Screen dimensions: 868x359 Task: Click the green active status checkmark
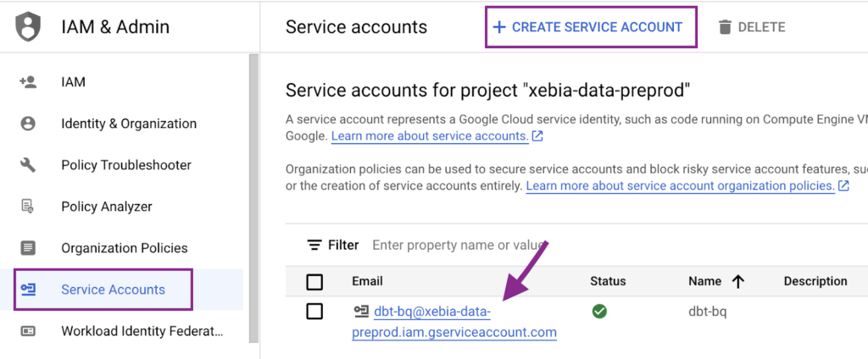coord(599,312)
